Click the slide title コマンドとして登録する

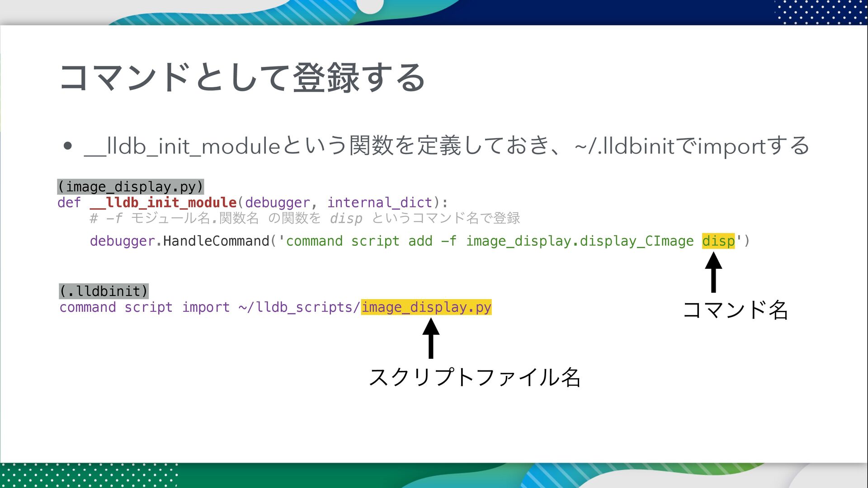[242, 78]
